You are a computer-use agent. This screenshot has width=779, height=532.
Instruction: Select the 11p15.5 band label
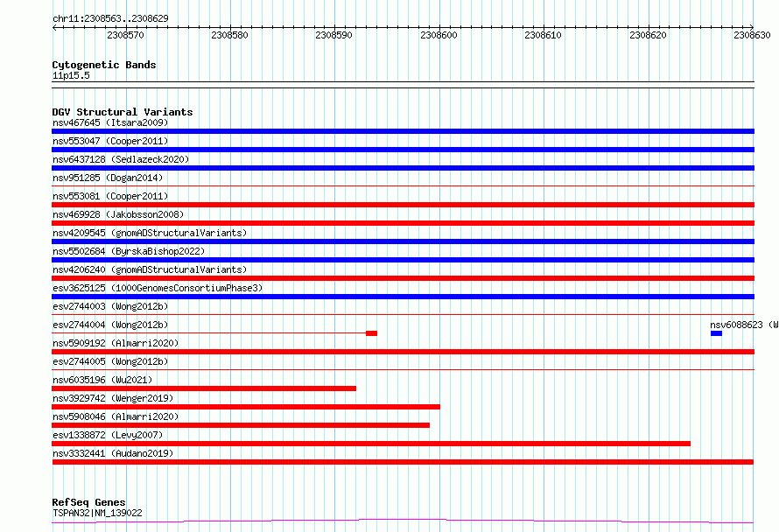71,75
